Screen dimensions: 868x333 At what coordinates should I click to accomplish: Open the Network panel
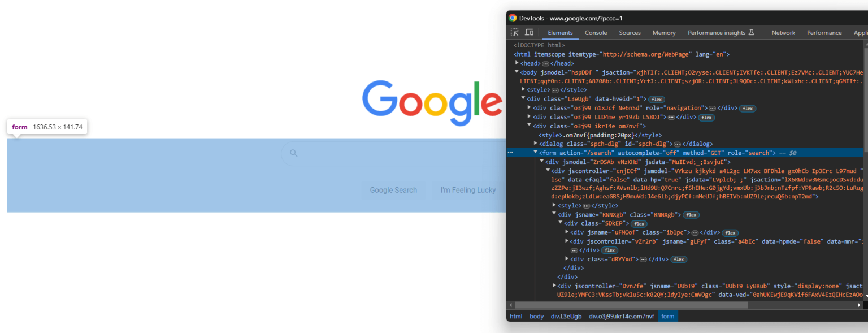point(783,33)
